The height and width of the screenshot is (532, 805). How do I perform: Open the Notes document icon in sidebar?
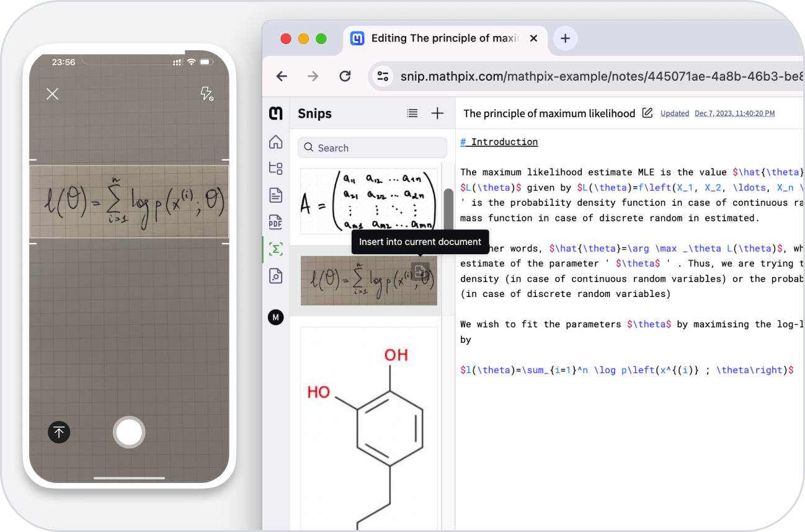(x=276, y=195)
